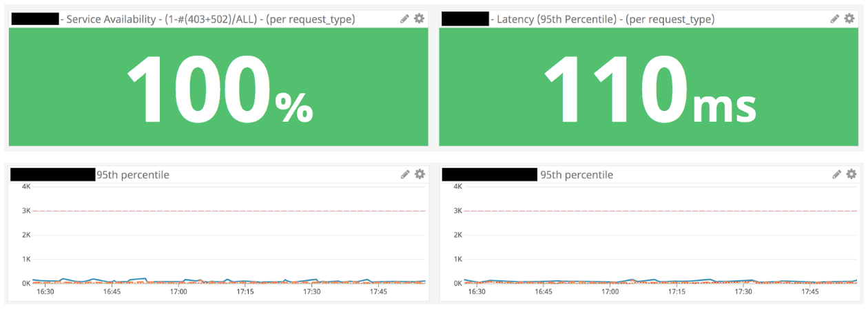Click the bottom-left graph's 95th percentile title

(x=132, y=175)
